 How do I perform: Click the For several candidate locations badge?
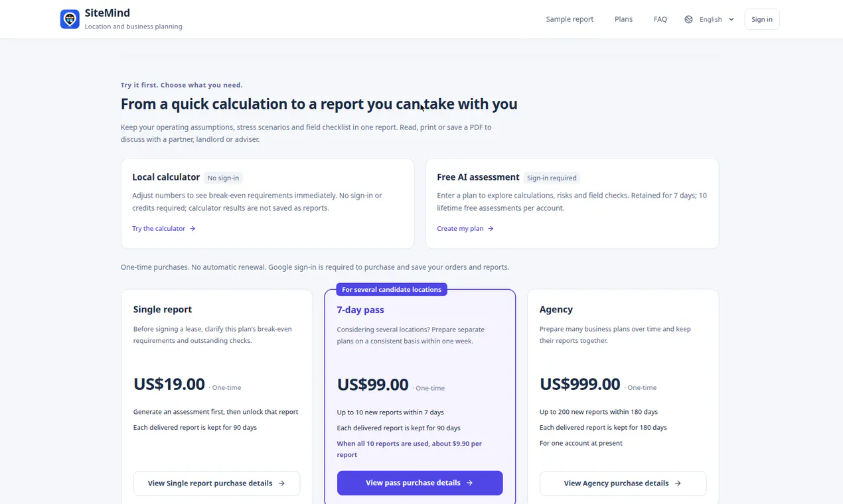(392, 290)
